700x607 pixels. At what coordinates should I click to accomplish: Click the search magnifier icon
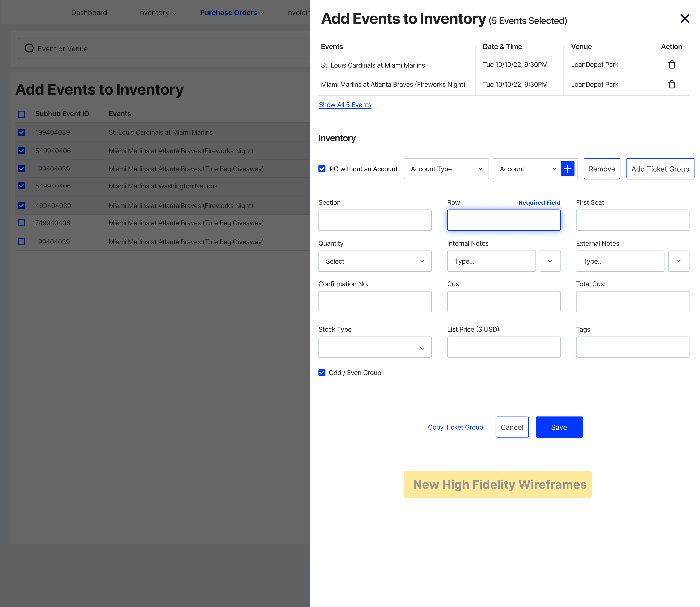click(x=29, y=49)
